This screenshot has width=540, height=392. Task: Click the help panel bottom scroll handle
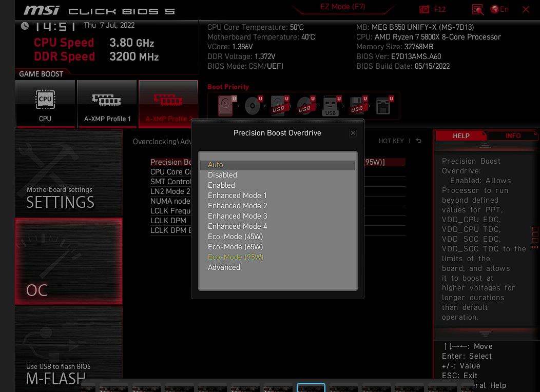click(x=485, y=334)
